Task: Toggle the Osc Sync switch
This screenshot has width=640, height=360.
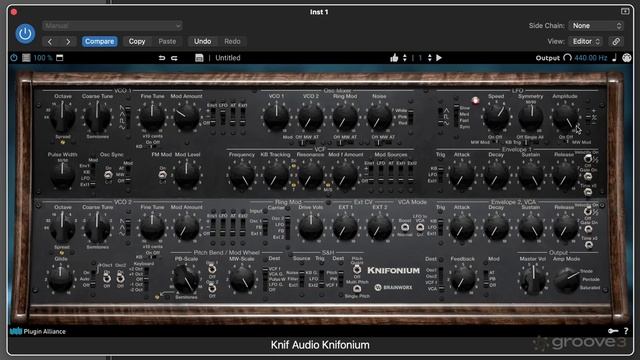Action: click(108, 175)
